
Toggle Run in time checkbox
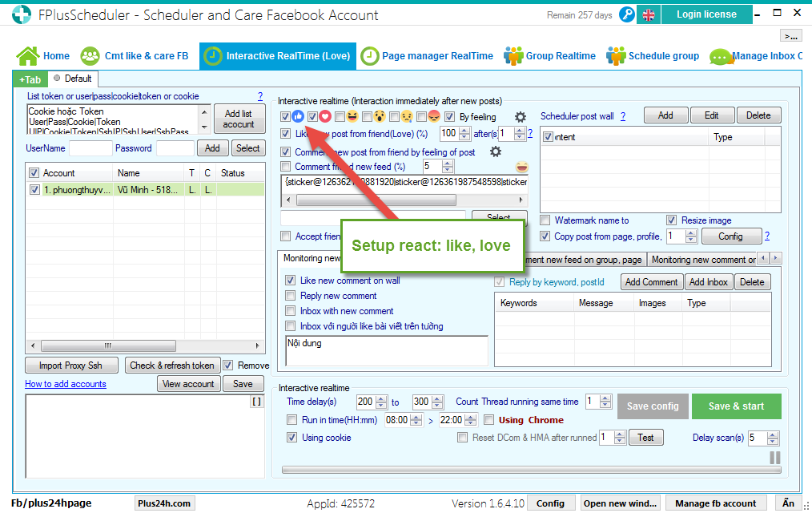pos(292,420)
